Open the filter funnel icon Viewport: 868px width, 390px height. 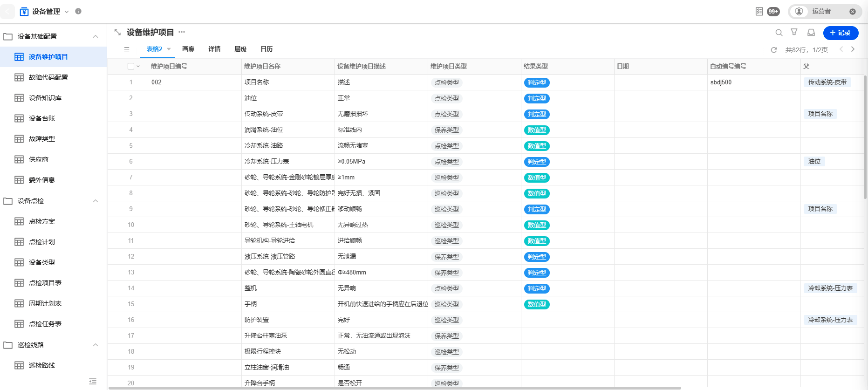pos(794,32)
